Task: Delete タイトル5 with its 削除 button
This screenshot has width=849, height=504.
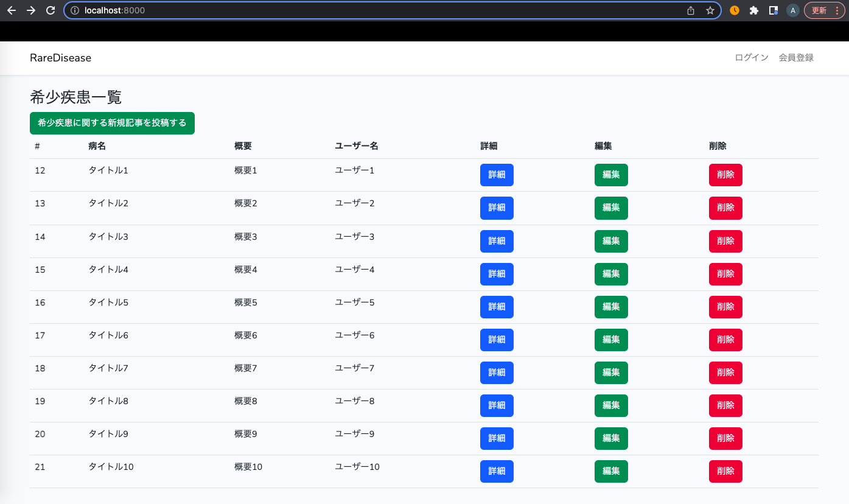Action: coord(725,307)
